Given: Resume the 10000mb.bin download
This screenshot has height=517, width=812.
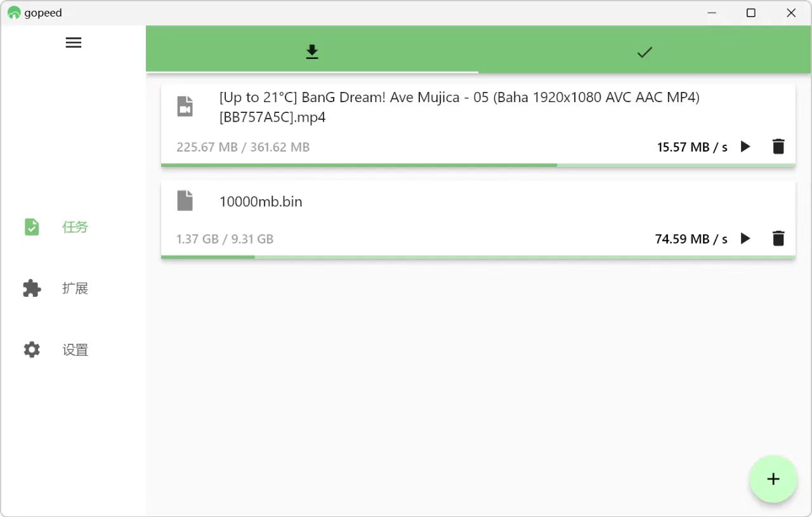Looking at the screenshot, I should pyautogui.click(x=745, y=239).
